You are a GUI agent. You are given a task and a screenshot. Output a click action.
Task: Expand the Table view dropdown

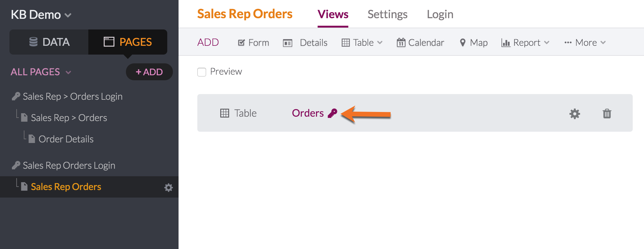tap(362, 43)
